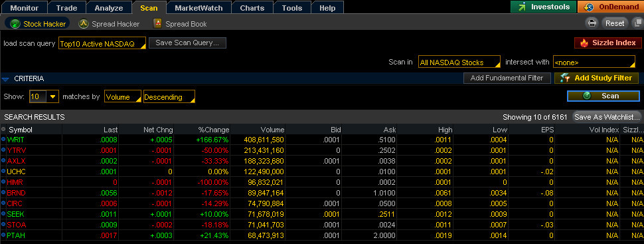Collapse the CRITERIA section
This screenshot has height=244, width=644.
click(x=5, y=78)
